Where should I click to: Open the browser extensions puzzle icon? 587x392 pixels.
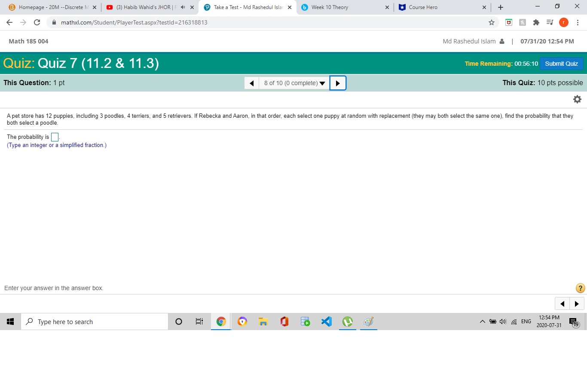536,22
